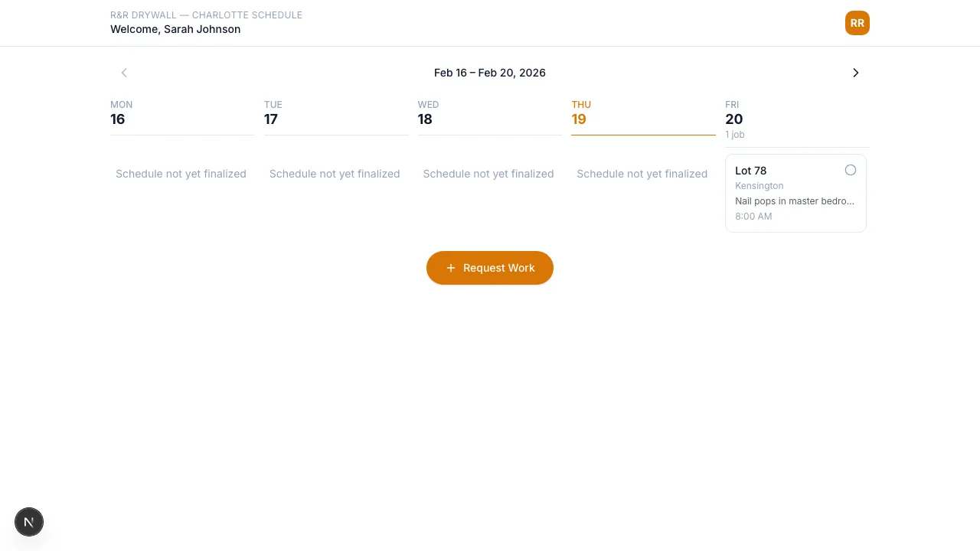Open the Next.js dev tools badge

pos(29,522)
